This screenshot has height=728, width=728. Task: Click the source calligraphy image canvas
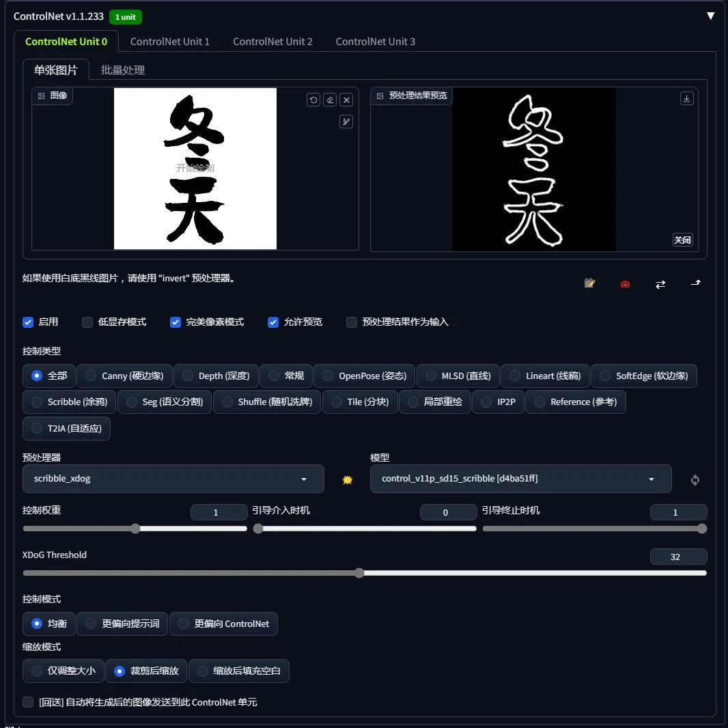[195, 169]
